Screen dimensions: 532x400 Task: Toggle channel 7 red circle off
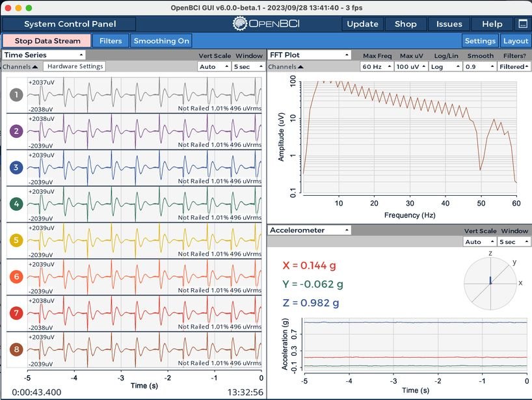[16, 313]
